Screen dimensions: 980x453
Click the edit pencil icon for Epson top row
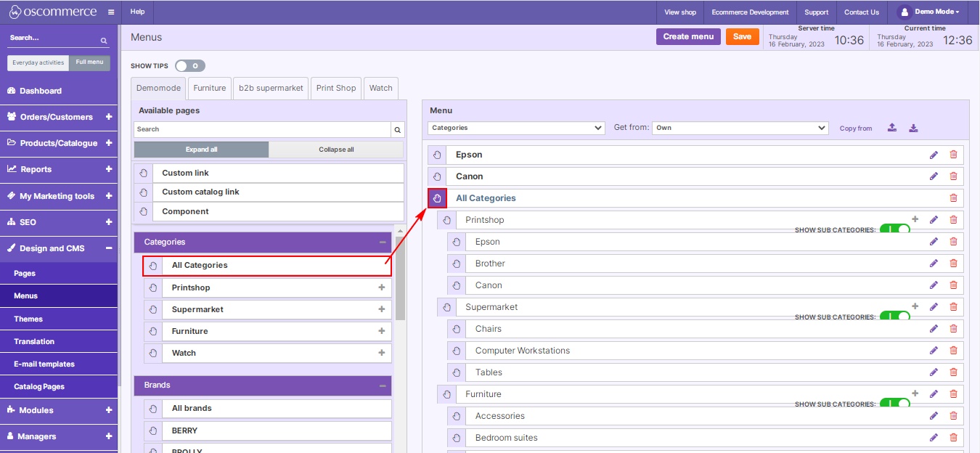tap(934, 155)
